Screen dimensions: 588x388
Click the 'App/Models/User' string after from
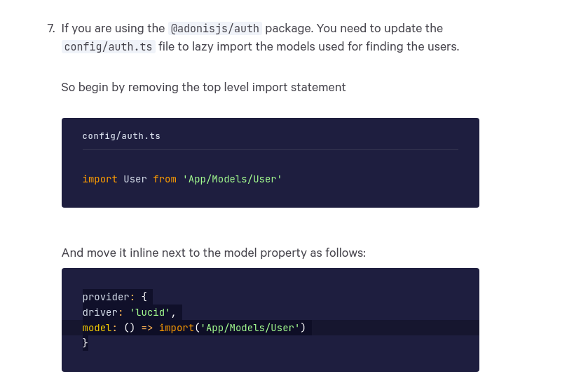232,179
